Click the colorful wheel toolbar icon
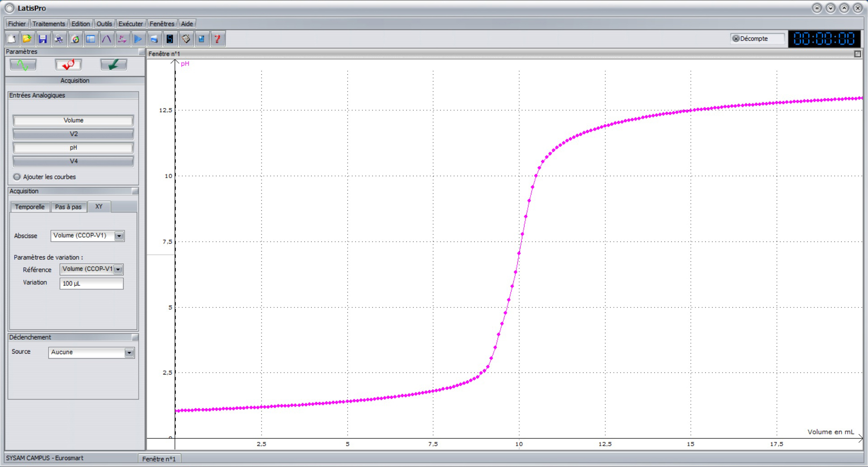The image size is (868, 467). pos(75,39)
